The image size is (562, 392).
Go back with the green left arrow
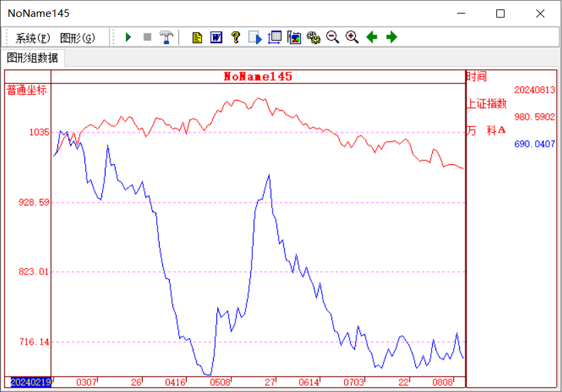pos(371,37)
